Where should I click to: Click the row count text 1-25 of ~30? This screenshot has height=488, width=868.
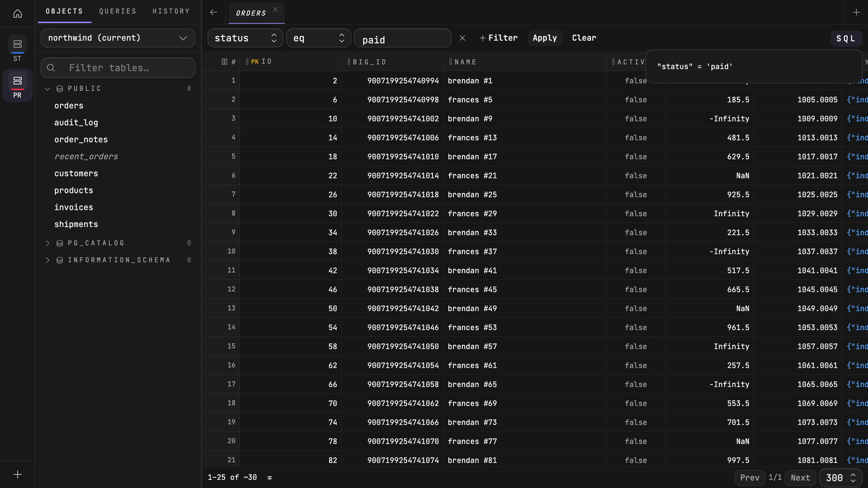(232, 477)
